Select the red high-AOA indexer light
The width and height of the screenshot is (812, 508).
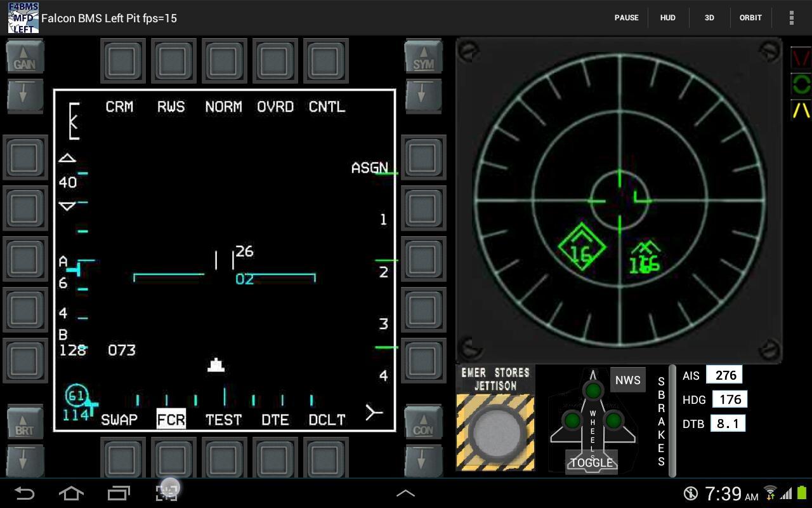801,58
